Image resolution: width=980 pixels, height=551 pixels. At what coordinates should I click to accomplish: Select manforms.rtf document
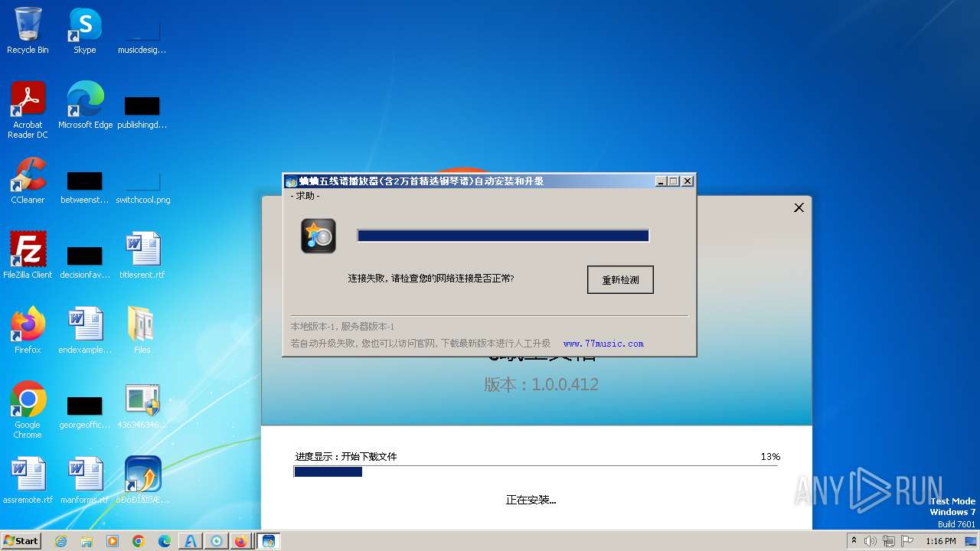(85, 481)
